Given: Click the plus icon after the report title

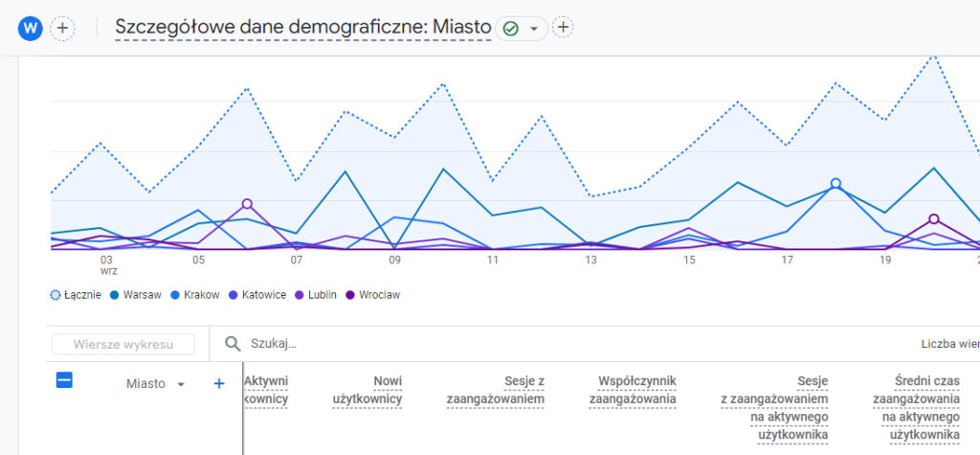Looking at the screenshot, I should [563, 28].
